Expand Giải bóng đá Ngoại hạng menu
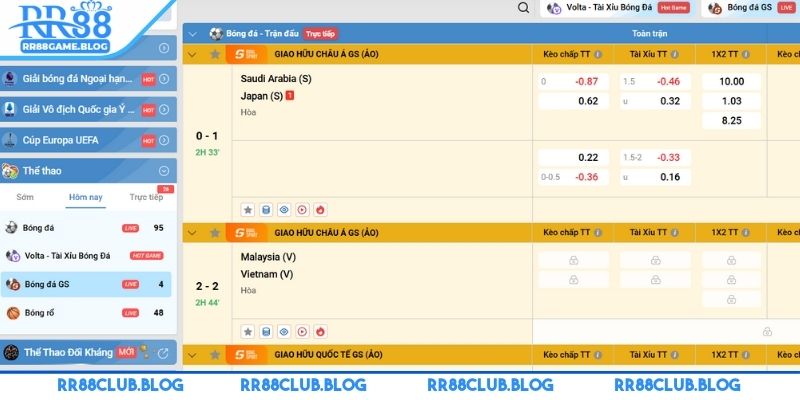Image resolution: width=800 pixels, height=400 pixels. (x=164, y=79)
